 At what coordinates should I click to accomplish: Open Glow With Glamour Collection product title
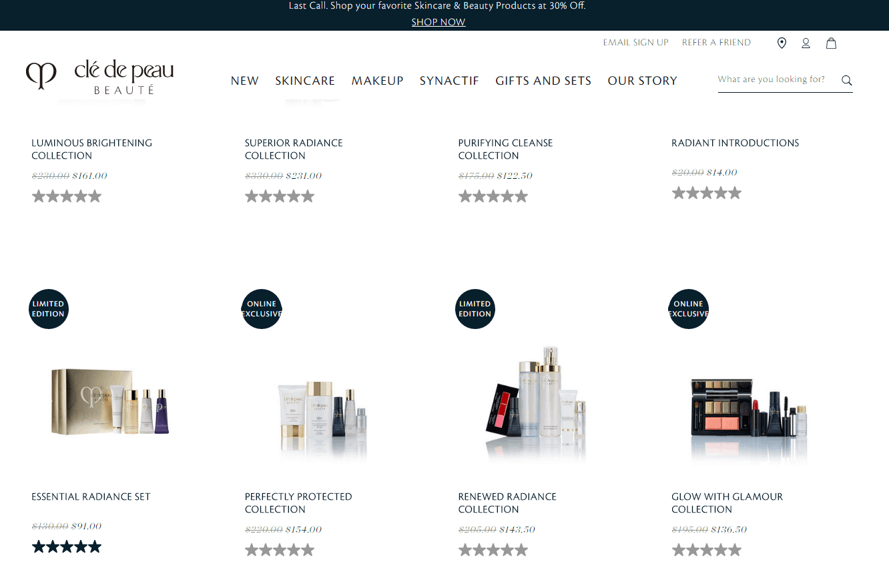pyautogui.click(x=727, y=503)
